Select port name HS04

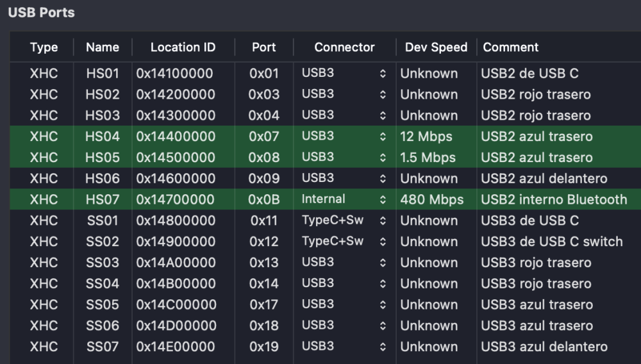(103, 136)
